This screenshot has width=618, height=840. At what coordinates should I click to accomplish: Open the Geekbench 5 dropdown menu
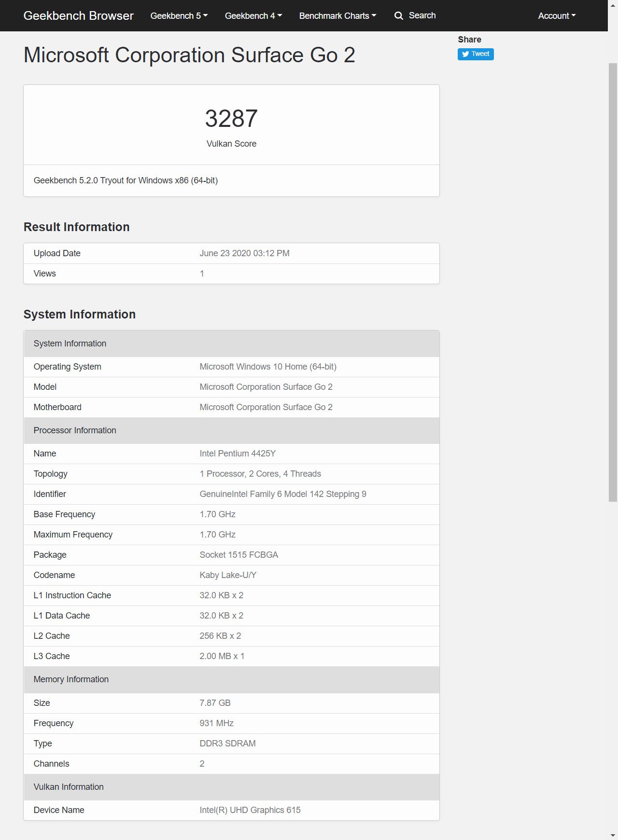(179, 15)
